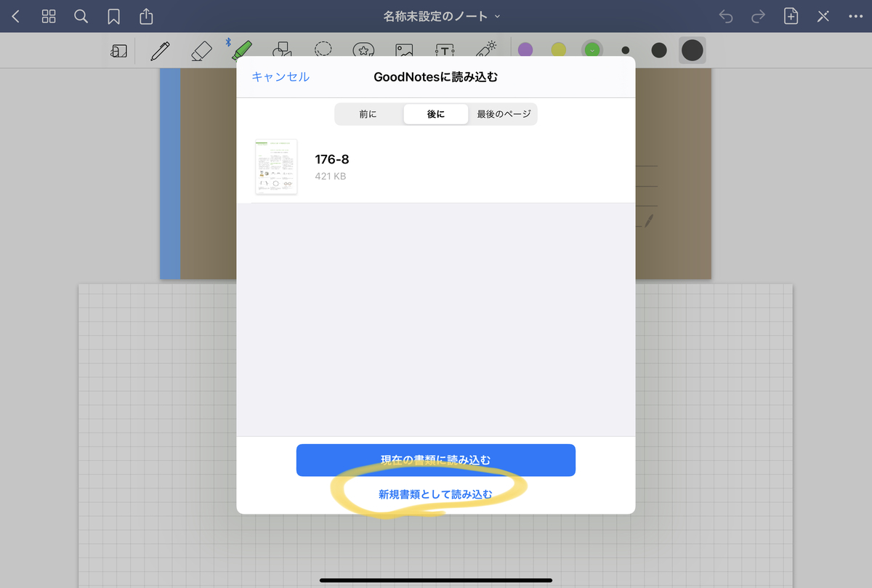Select the Pen tool
This screenshot has height=588, width=872.
tap(160, 50)
